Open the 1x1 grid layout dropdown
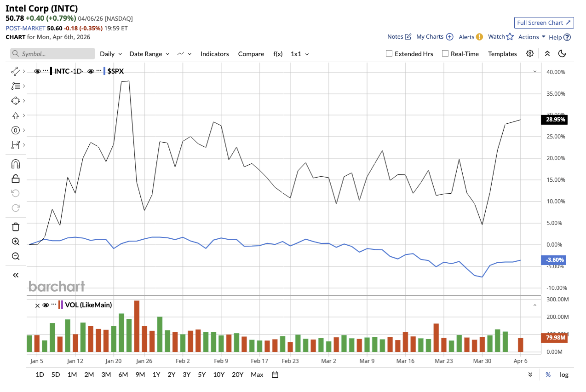 pos(300,54)
